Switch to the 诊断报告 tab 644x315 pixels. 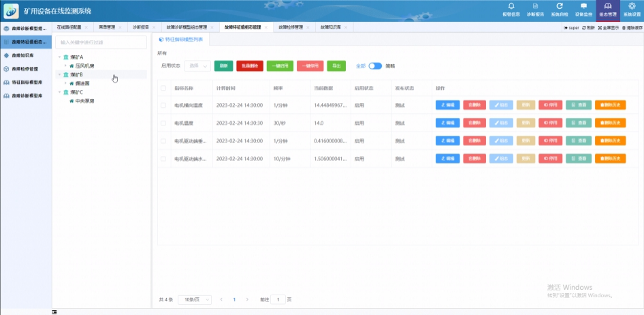138,27
